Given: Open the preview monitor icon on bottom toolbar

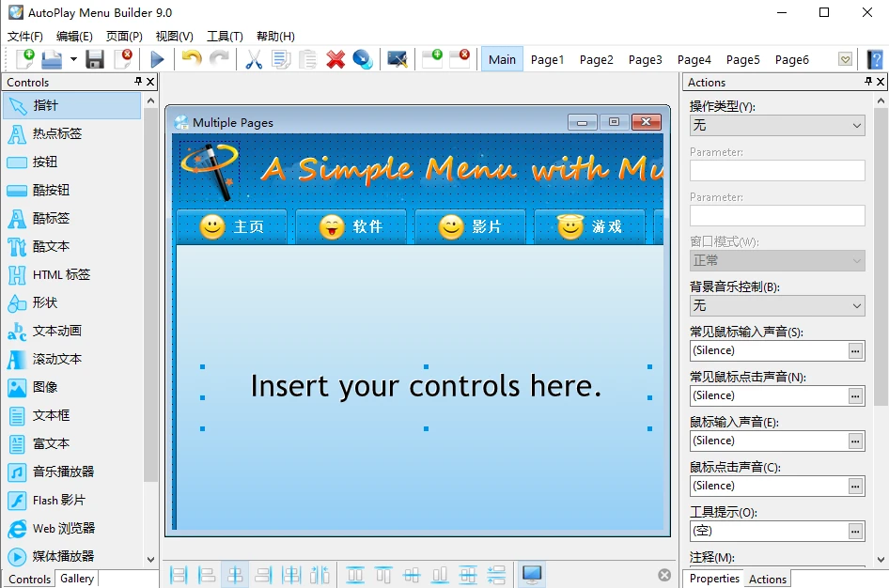Looking at the screenshot, I should tap(531, 574).
